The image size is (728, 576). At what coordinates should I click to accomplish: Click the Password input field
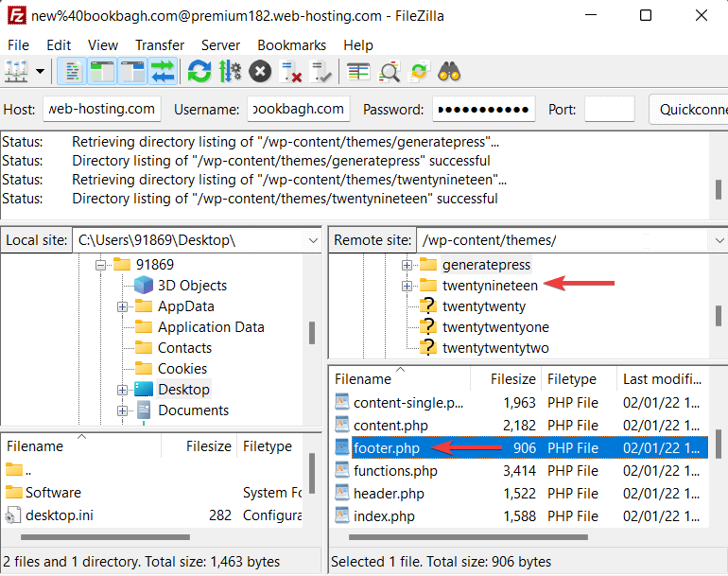[x=484, y=109]
